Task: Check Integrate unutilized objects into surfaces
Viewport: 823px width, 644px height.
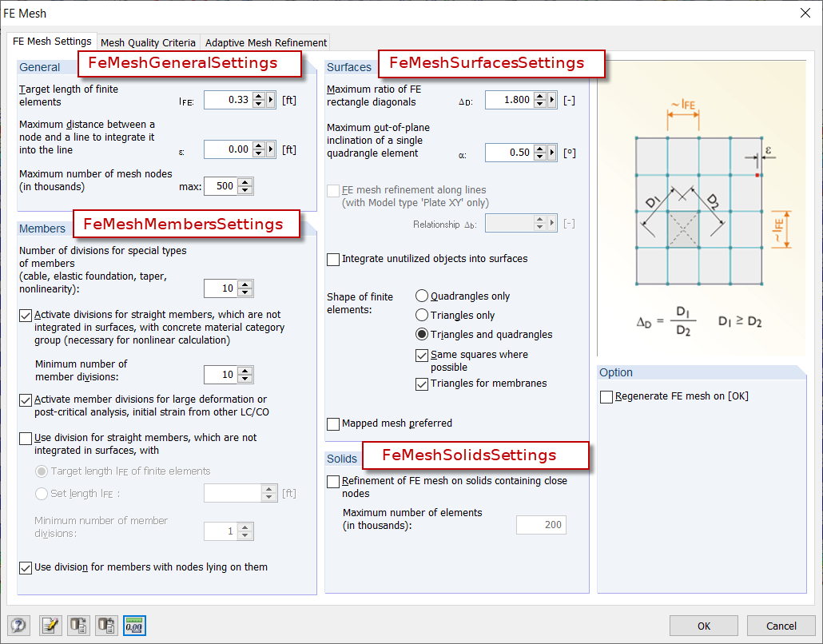Action: [x=332, y=259]
